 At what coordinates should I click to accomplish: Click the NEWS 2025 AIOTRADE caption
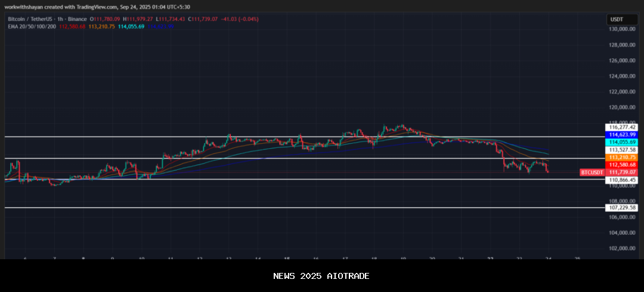tap(321, 276)
